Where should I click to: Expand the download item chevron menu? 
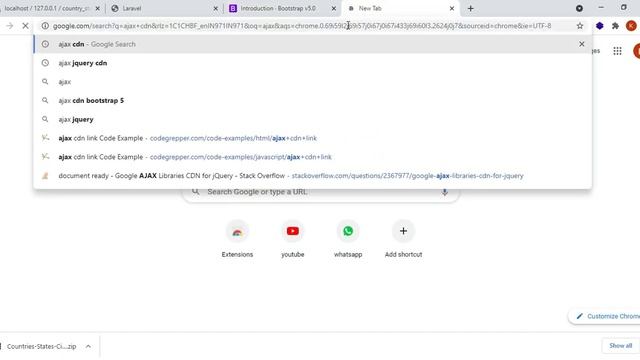pyautogui.click(x=88, y=346)
